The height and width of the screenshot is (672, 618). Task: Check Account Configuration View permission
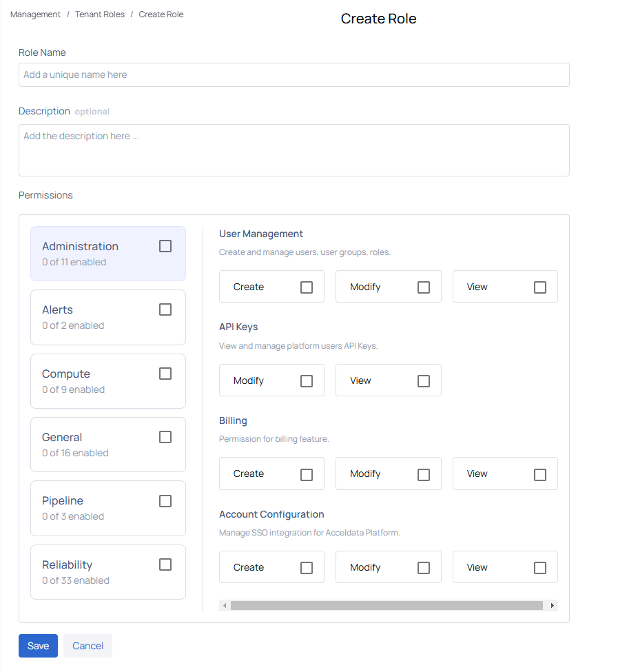point(540,568)
